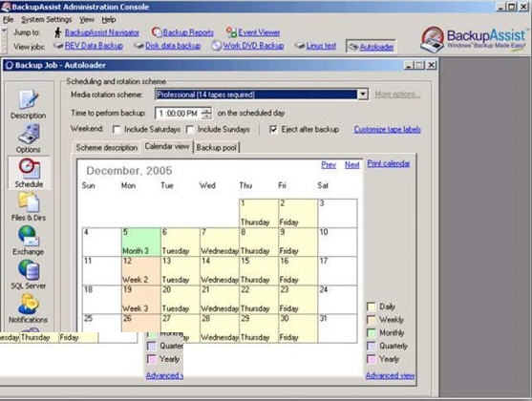View the Work DVD Backup job
Screen dimensions: 532x401
coord(253,46)
